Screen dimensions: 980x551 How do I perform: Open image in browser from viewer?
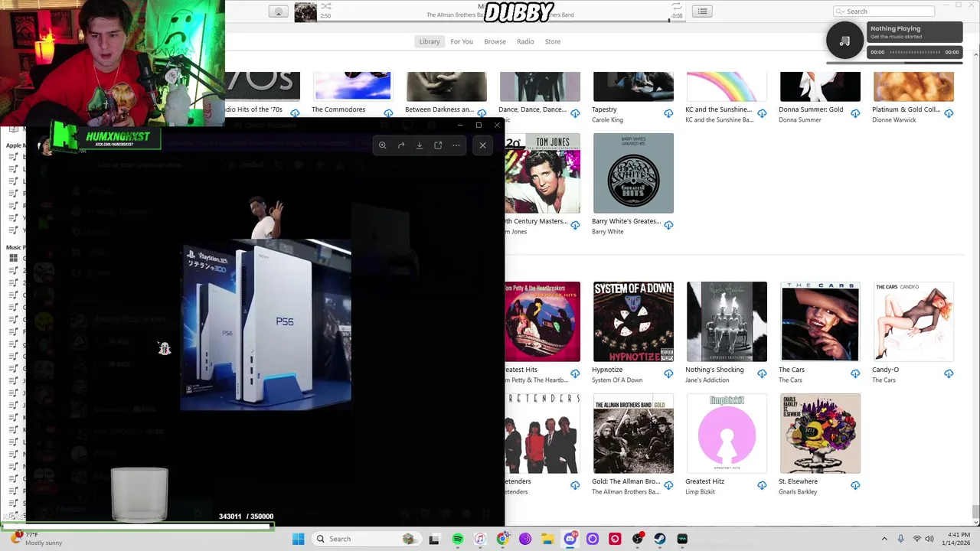click(x=438, y=145)
